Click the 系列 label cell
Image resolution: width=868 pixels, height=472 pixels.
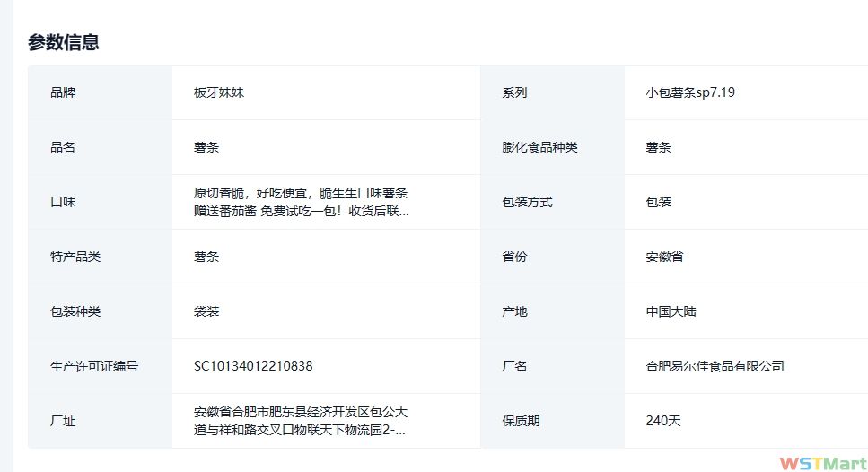click(x=514, y=92)
